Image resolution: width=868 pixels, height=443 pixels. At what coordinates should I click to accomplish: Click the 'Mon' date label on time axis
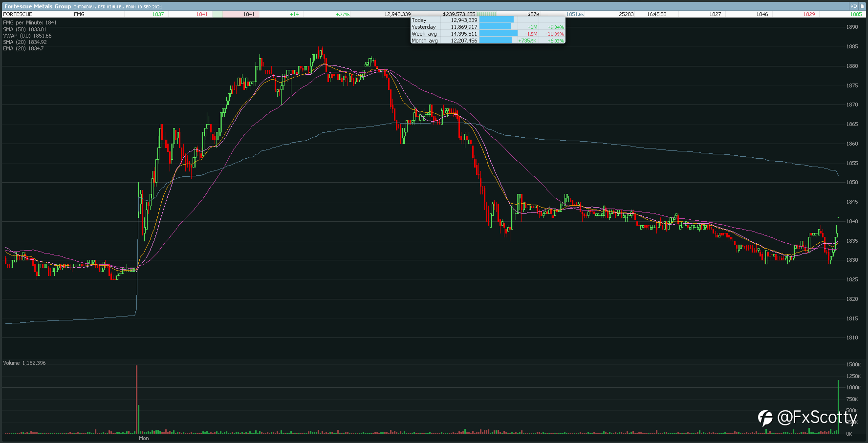tap(144, 438)
